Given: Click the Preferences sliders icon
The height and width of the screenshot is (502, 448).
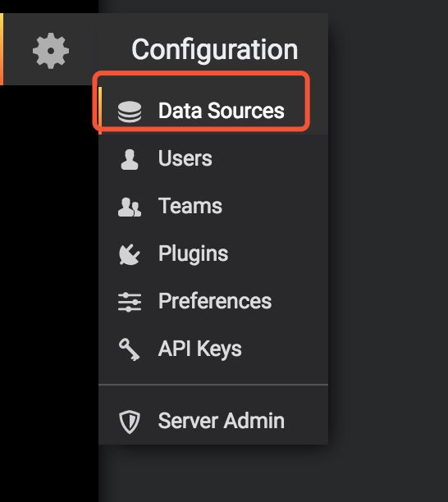Looking at the screenshot, I should click(x=130, y=302).
